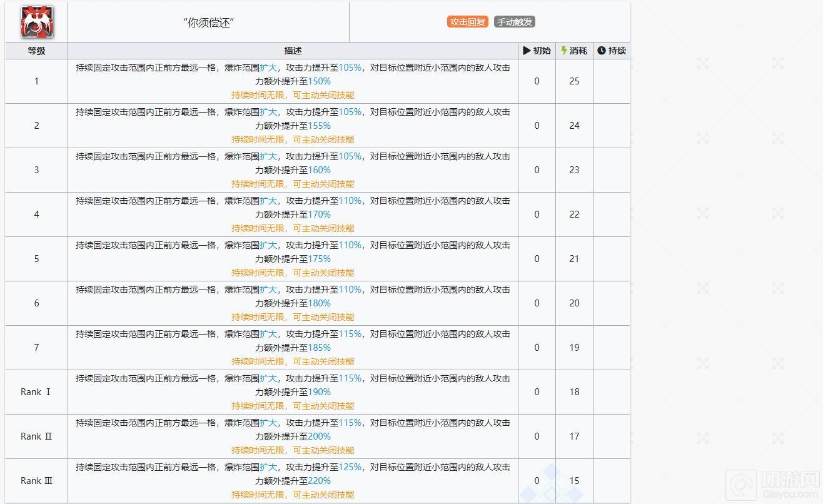Click the play icon beside 初始 header
The image size is (823, 504).
pyautogui.click(x=527, y=51)
